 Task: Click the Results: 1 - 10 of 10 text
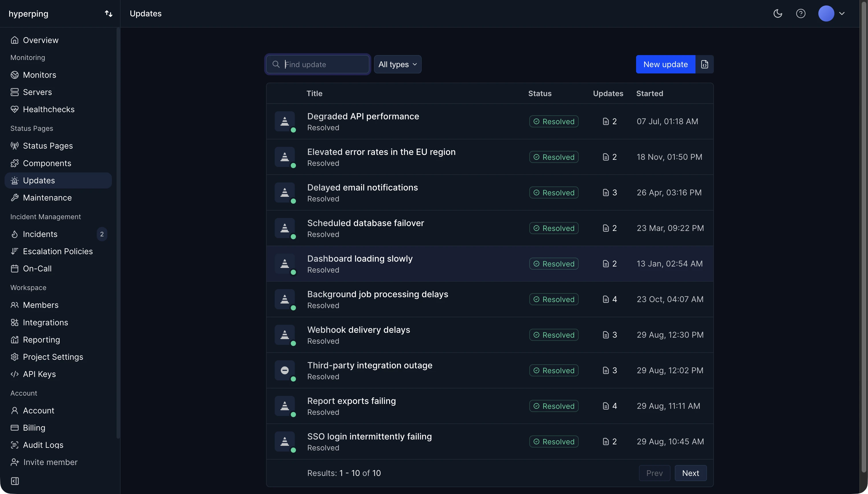(x=344, y=473)
